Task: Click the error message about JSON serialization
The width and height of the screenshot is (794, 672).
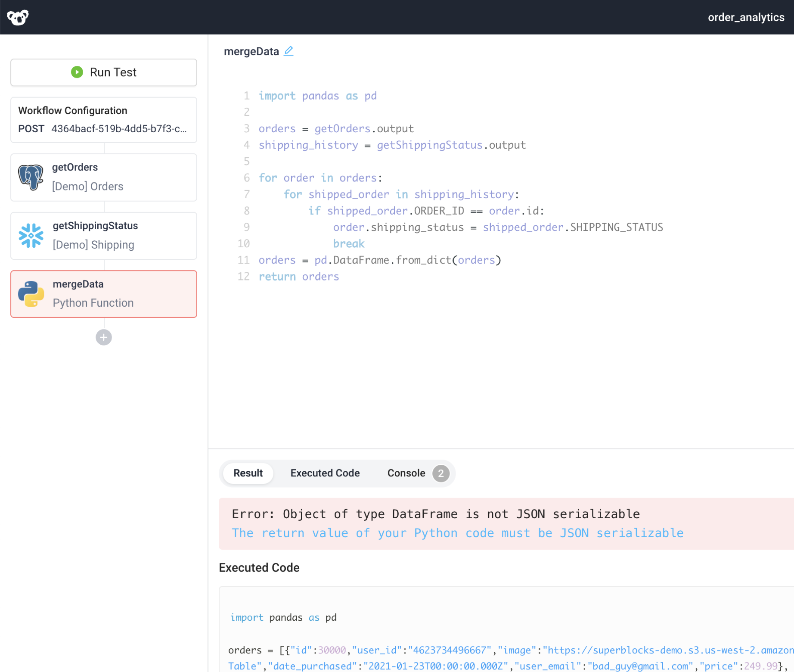Action: (x=436, y=514)
